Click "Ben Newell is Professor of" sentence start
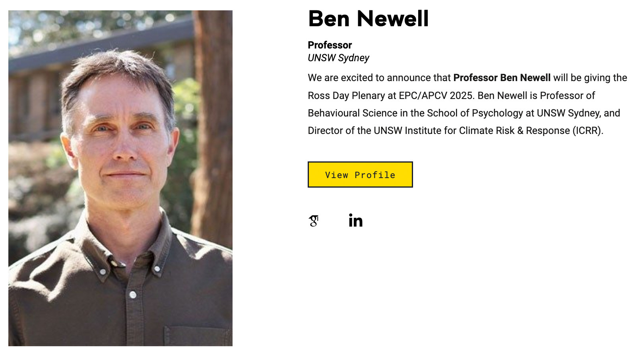Image resolution: width=644 pixels, height=353 pixels. coord(536,96)
